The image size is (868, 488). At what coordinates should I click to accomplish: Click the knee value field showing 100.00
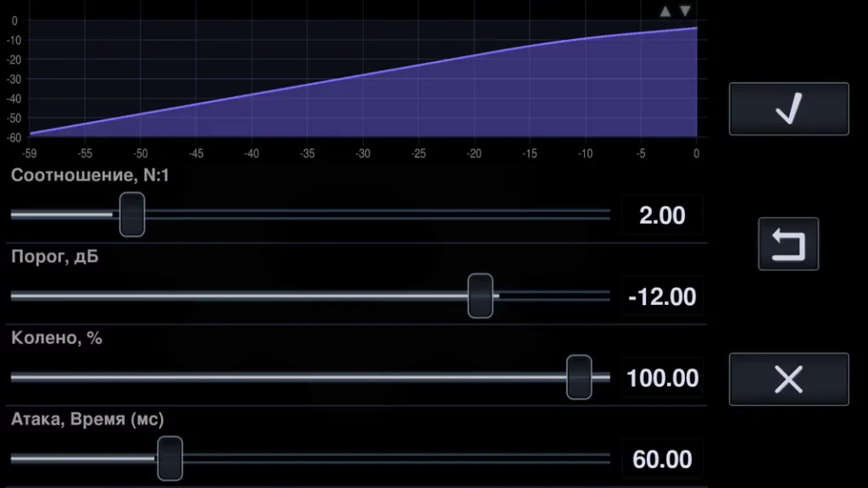(x=662, y=378)
